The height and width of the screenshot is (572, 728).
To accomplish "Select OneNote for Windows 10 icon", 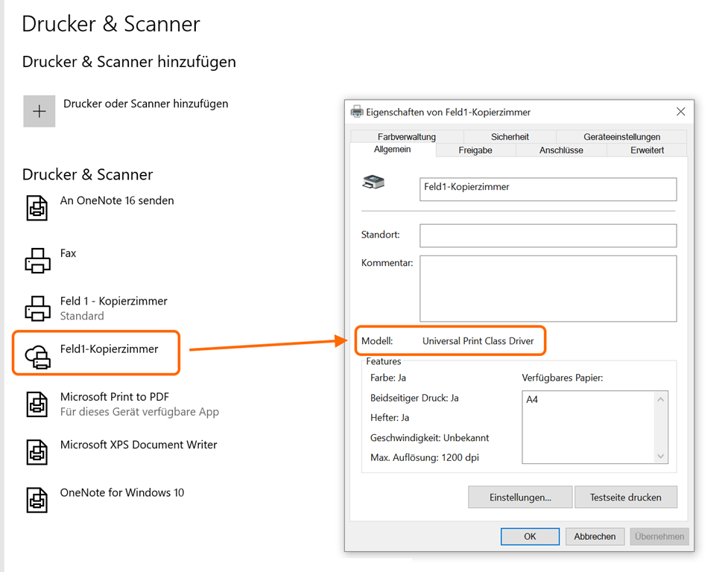I will tap(37, 500).
